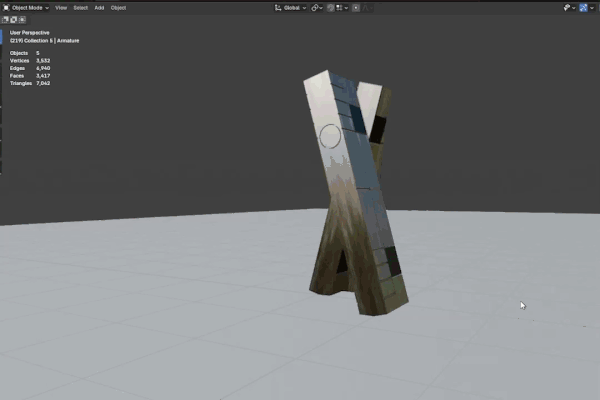Click the Add menu
The width and height of the screenshot is (600, 400).
click(98, 7)
